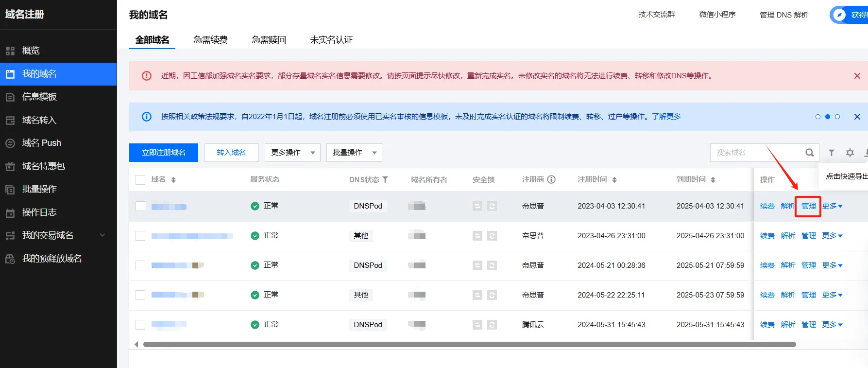The width and height of the screenshot is (868, 368).
Task: Click 解析 for row registered 2023-04-26
Action: pyautogui.click(x=788, y=236)
